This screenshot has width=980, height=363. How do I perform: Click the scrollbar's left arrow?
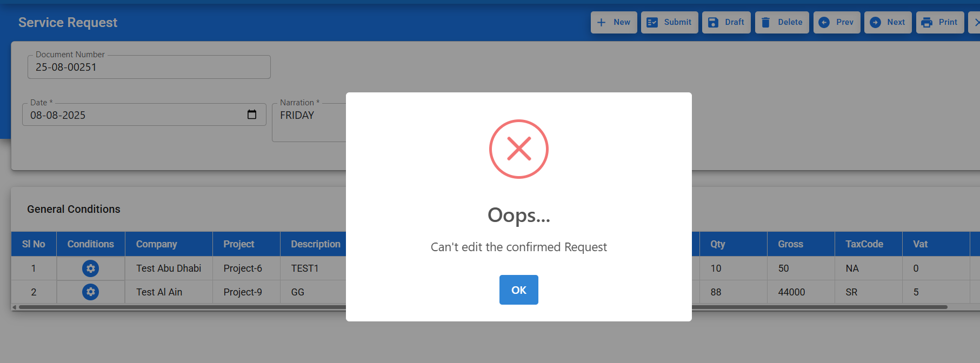15,307
